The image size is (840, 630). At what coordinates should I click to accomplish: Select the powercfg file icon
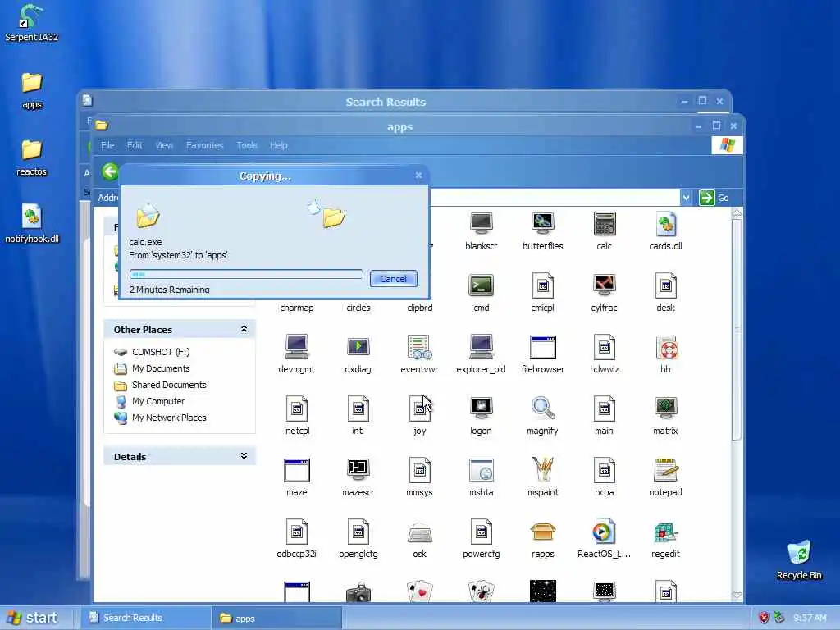coord(481,532)
